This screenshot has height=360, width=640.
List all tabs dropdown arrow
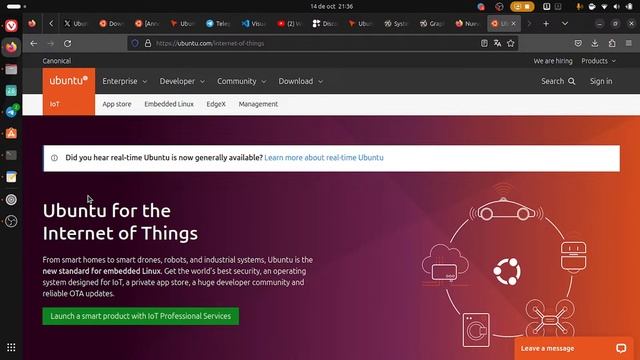pos(565,24)
